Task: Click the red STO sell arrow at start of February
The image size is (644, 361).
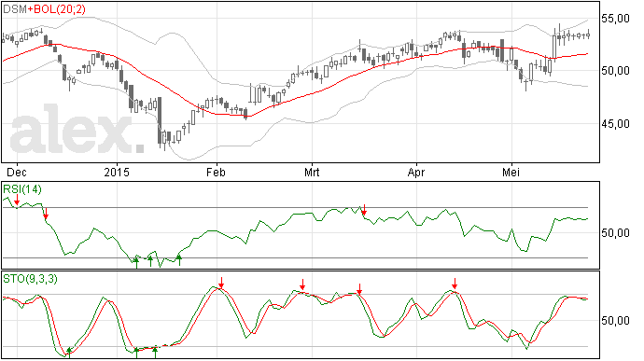Action: [221, 283]
